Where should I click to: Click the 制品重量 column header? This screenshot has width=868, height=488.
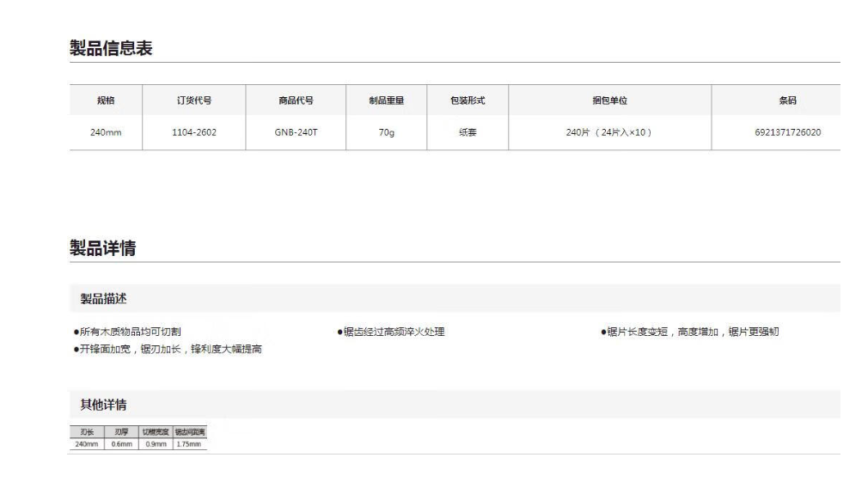pyautogui.click(x=386, y=101)
